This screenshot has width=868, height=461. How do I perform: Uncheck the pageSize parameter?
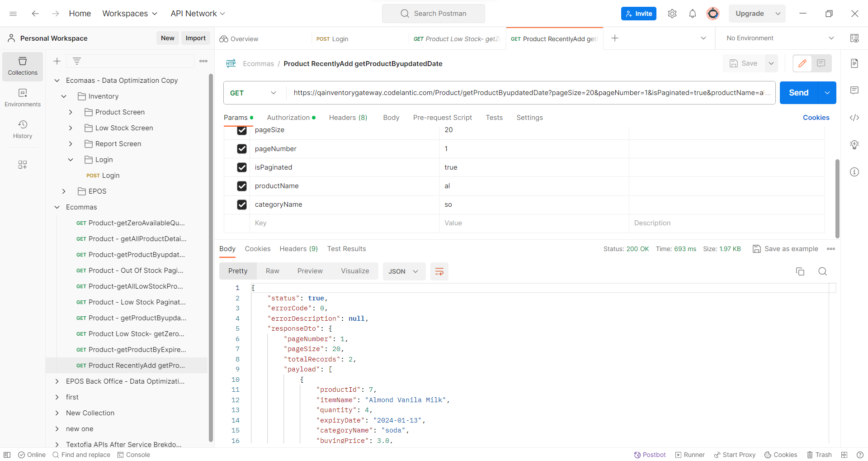pyautogui.click(x=242, y=130)
